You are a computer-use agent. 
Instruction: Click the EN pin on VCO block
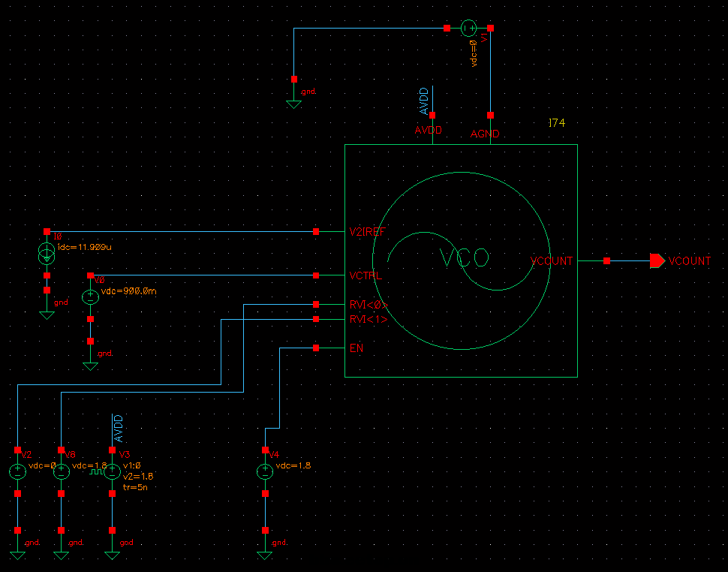click(x=316, y=348)
